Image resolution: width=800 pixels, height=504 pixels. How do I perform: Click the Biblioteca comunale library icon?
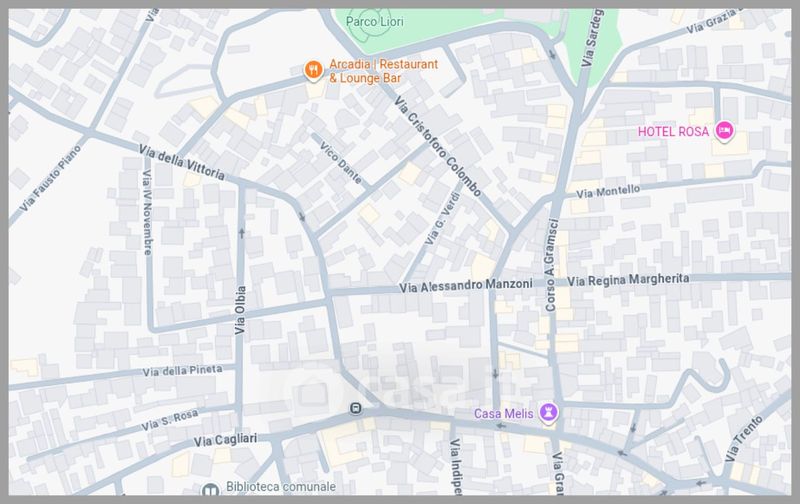(x=210, y=491)
